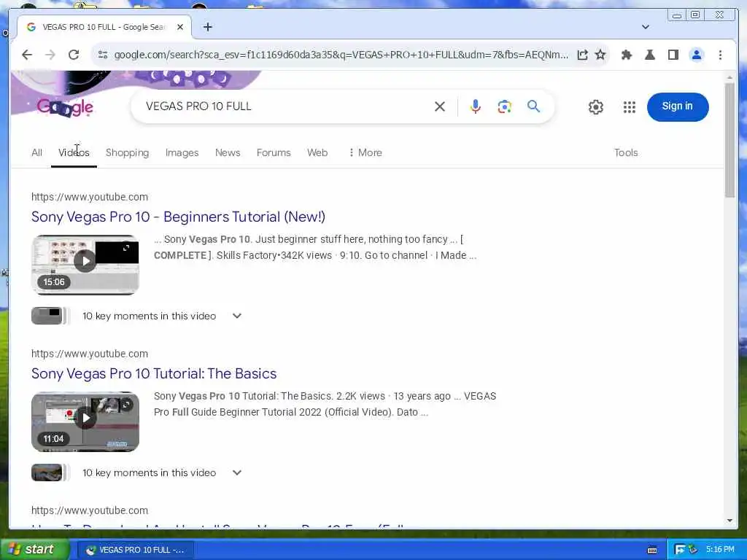Switch to the Images tab

(x=182, y=152)
